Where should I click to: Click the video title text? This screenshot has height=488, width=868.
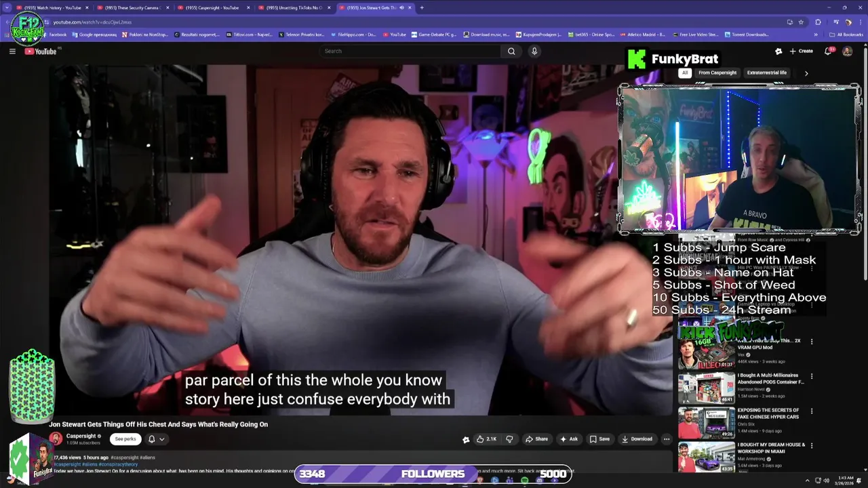pos(158,424)
